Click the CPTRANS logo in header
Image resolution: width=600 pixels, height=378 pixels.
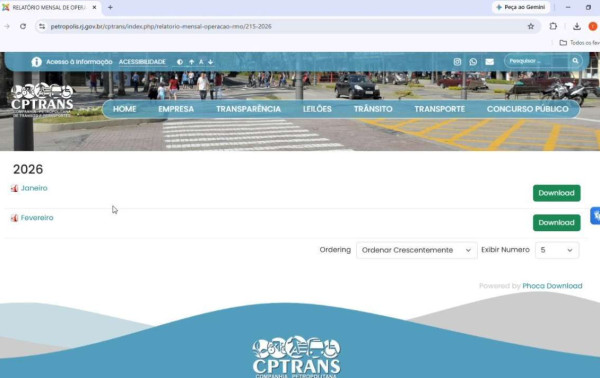click(42, 99)
